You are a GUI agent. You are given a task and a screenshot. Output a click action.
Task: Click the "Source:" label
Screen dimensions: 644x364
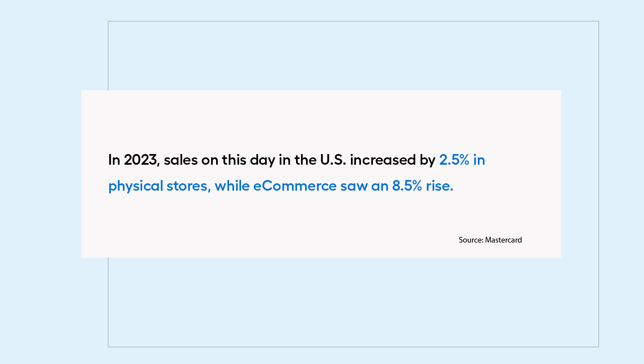(471, 240)
